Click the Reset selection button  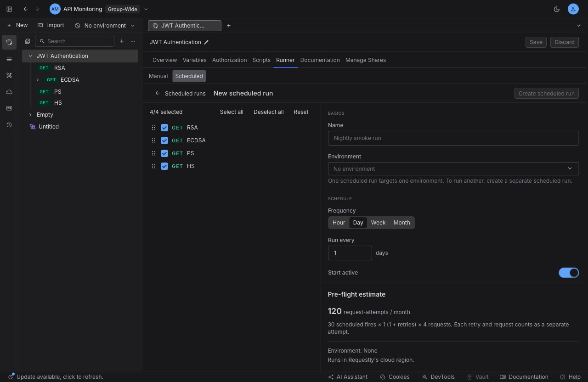(x=301, y=112)
